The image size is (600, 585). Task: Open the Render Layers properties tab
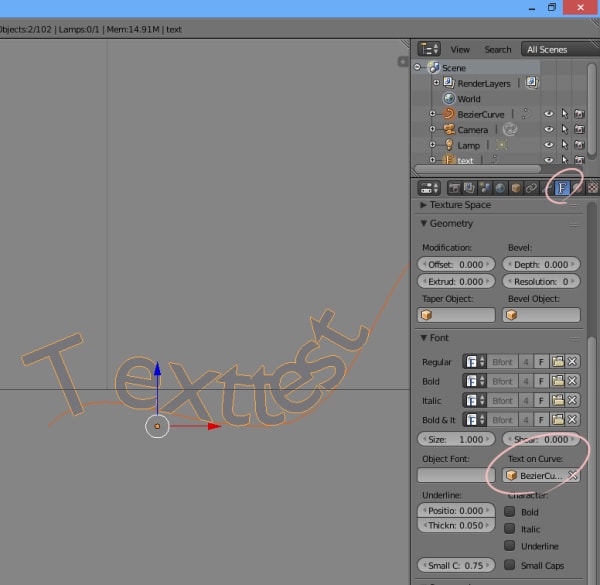pos(470,188)
